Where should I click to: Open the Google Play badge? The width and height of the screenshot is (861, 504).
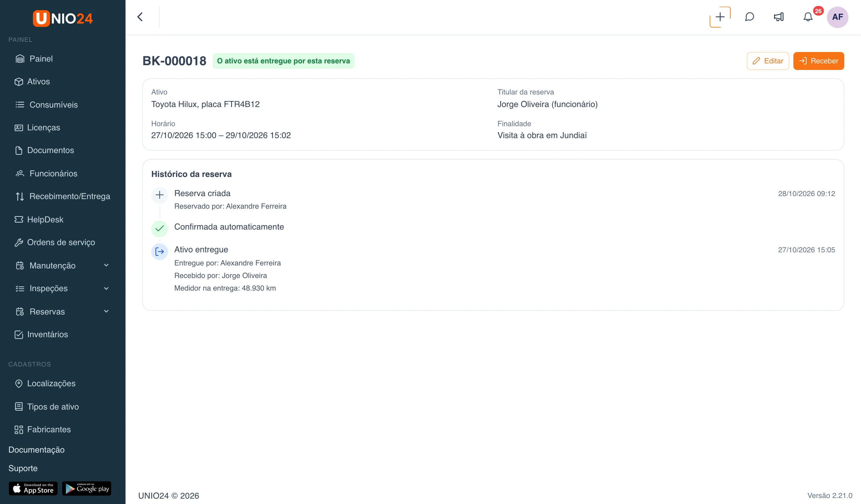(x=87, y=489)
